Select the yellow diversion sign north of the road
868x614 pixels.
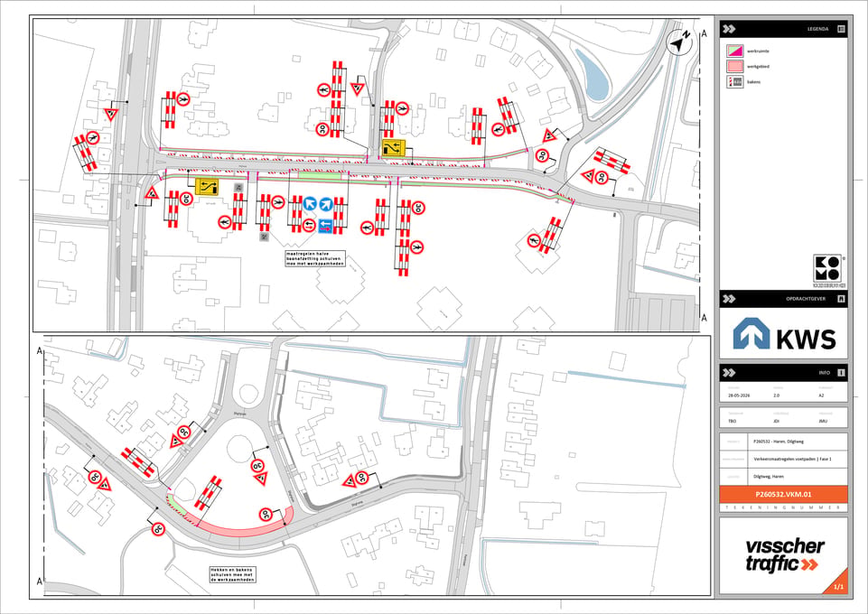pos(394,148)
